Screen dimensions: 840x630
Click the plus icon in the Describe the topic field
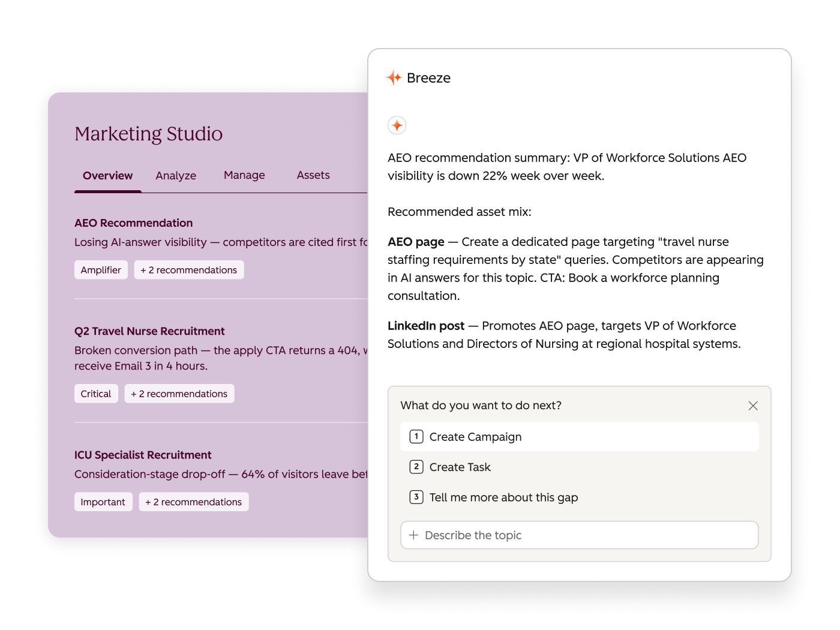pyautogui.click(x=413, y=535)
